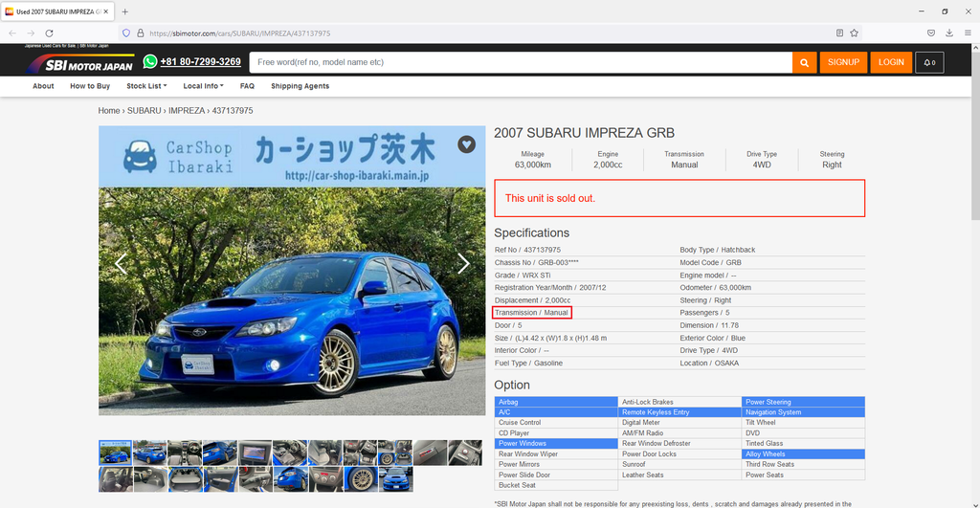Viewport: 980px width, 508px height.
Task: Open the How to Buy page
Action: tap(90, 86)
